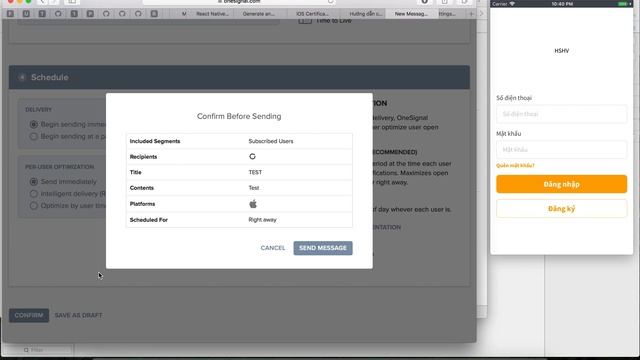The width and height of the screenshot is (640, 360).
Task: Select Begin sending at a particular time radio
Action: click(34, 136)
